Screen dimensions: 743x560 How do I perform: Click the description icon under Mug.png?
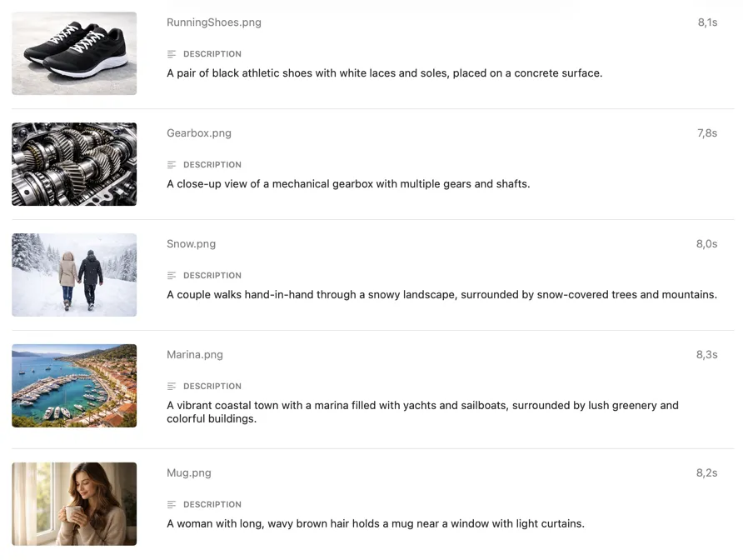172,504
